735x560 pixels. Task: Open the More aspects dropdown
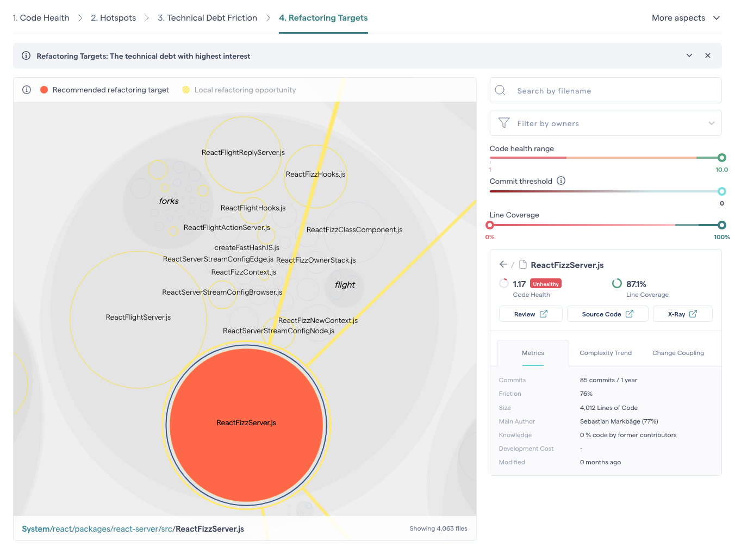coord(686,17)
